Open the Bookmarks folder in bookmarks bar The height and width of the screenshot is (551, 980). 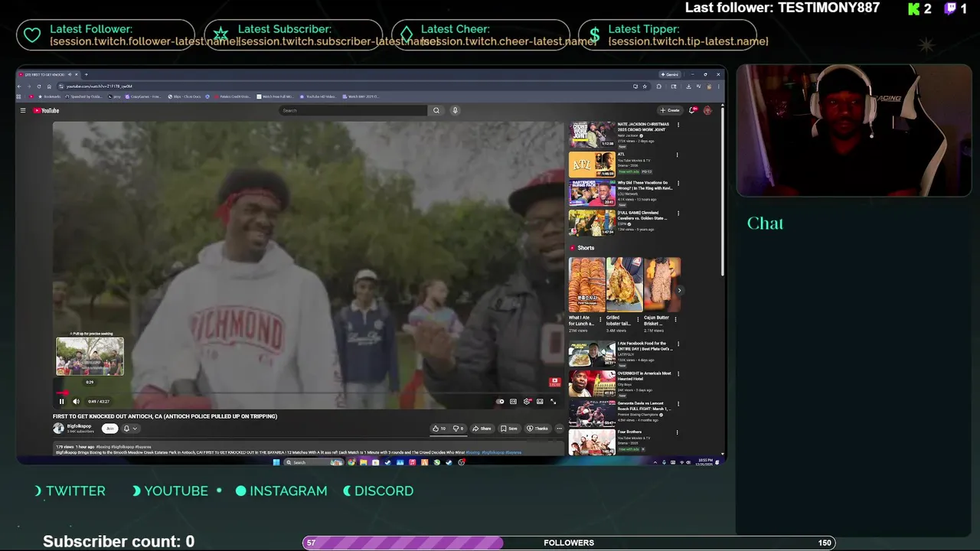[x=49, y=96]
